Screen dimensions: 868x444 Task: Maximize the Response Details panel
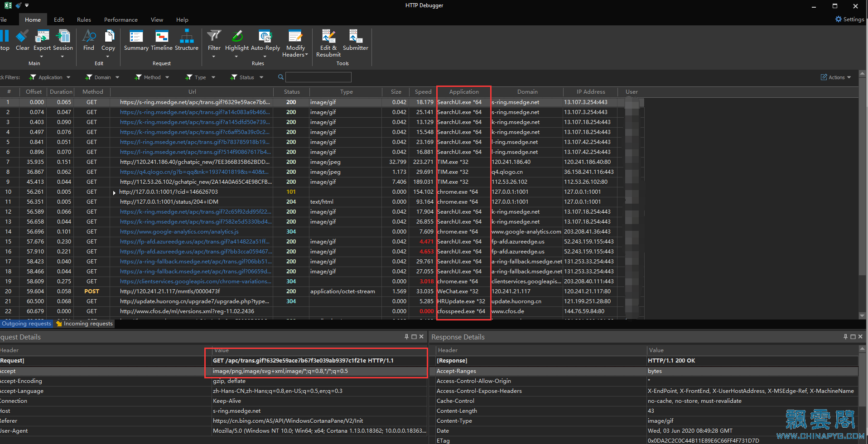click(853, 337)
